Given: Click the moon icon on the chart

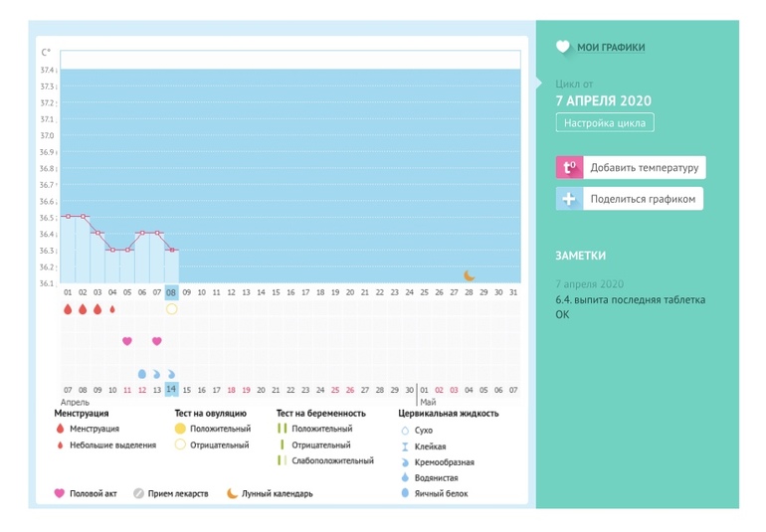Looking at the screenshot, I should click(x=470, y=275).
